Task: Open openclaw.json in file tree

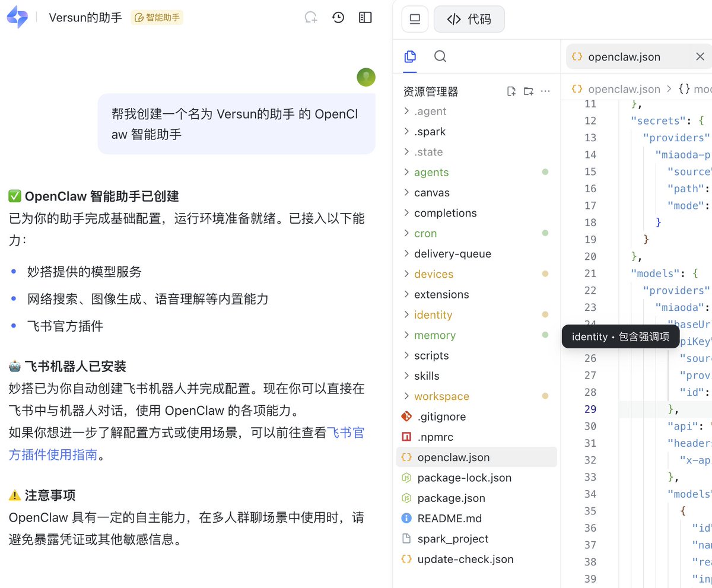Action: [476, 457]
